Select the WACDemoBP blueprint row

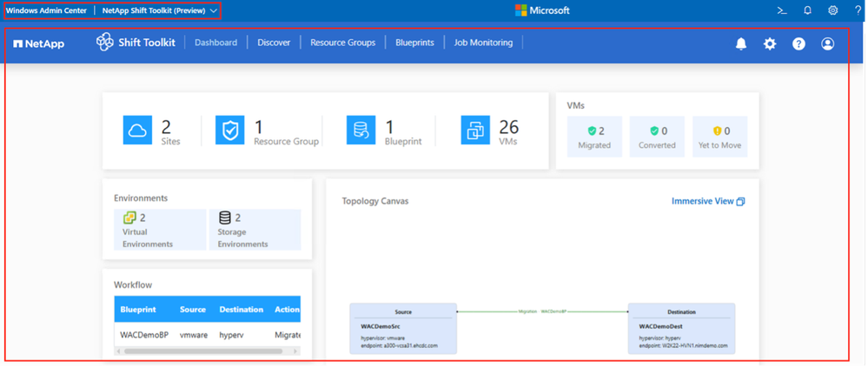click(144, 334)
